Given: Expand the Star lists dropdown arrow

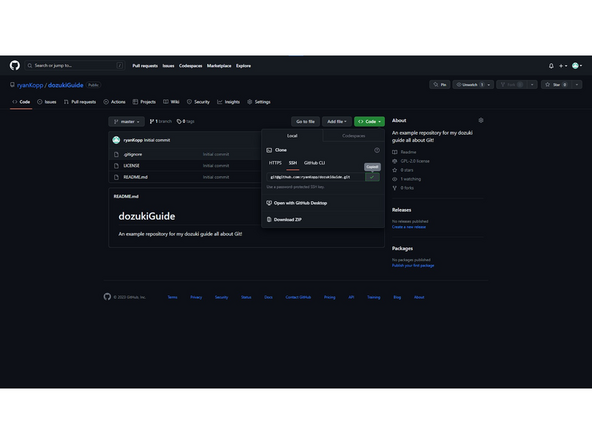Looking at the screenshot, I should [577, 85].
